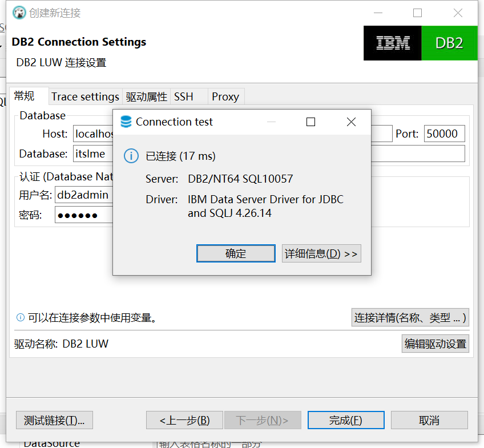Image resolution: width=484 pixels, height=448 pixels.
Task: Expand 详细信息(D) details
Action: click(x=321, y=253)
